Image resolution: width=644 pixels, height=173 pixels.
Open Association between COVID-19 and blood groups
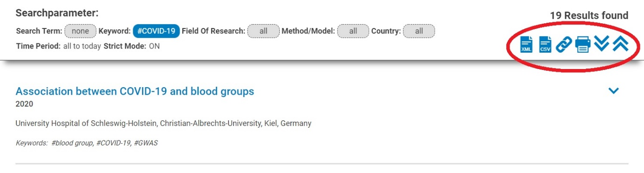(x=135, y=91)
